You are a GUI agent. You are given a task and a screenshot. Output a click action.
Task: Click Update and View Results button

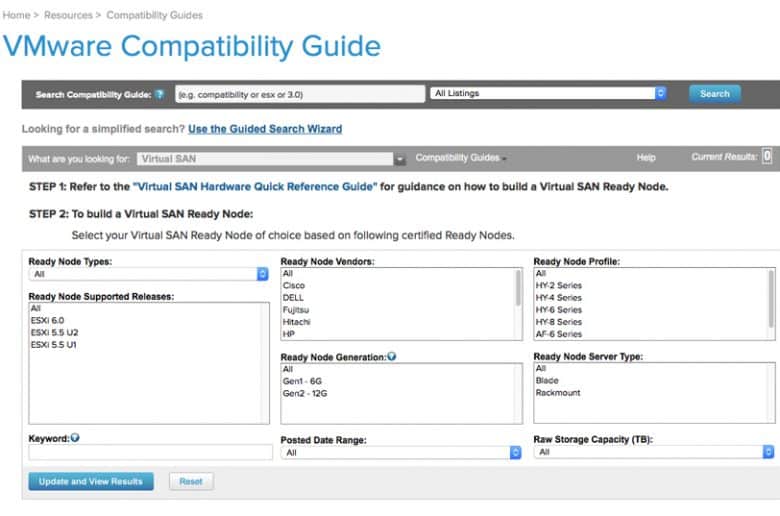point(91,481)
